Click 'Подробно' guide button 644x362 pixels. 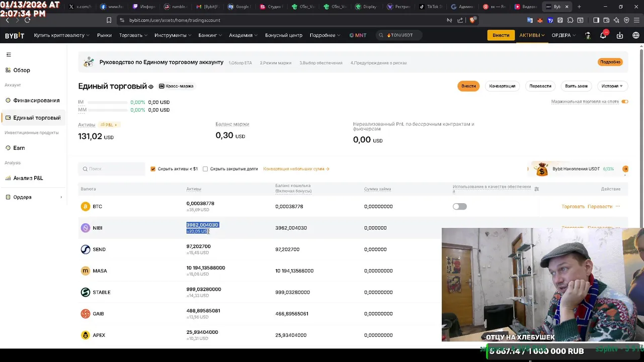610,62
